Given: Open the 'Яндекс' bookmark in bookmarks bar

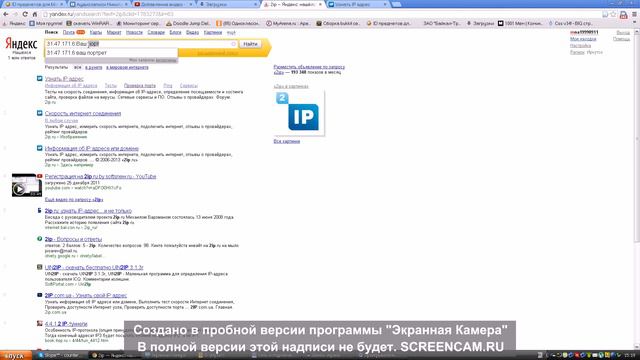Looking at the screenshot, I should [x=15, y=24].
